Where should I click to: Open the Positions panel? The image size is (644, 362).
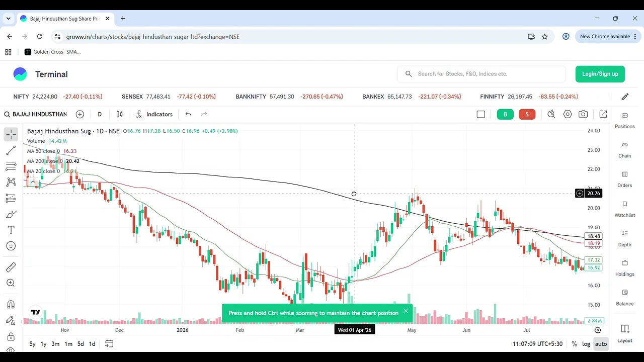tap(625, 120)
